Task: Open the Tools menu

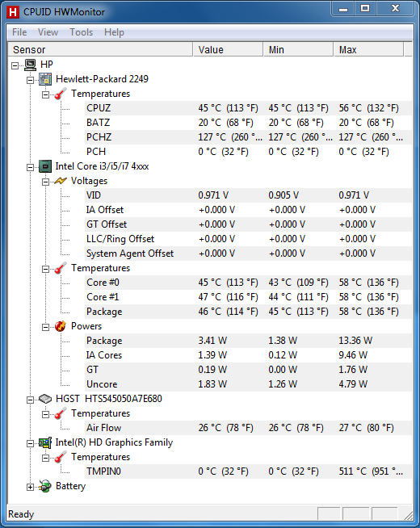Action: 81,32
